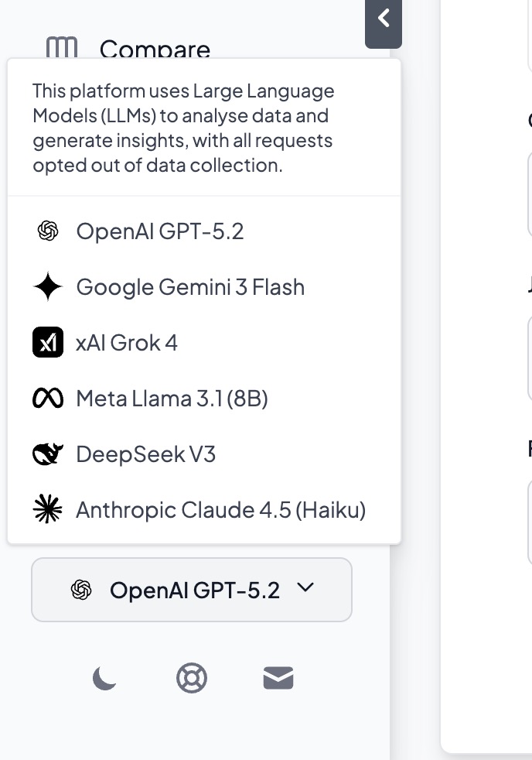This screenshot has height=760, width=532.
Task: Toggle dark mode with the moon icon
Action: coord(104,679)
